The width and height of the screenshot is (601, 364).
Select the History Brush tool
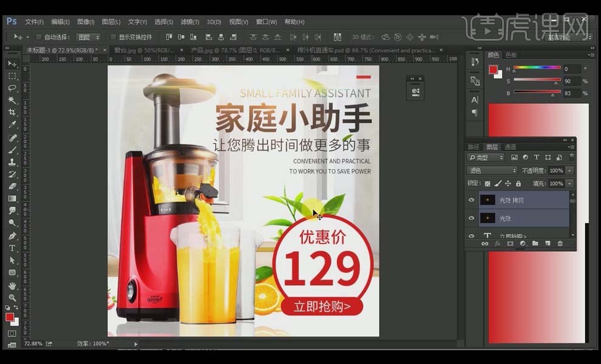point(12,174)
